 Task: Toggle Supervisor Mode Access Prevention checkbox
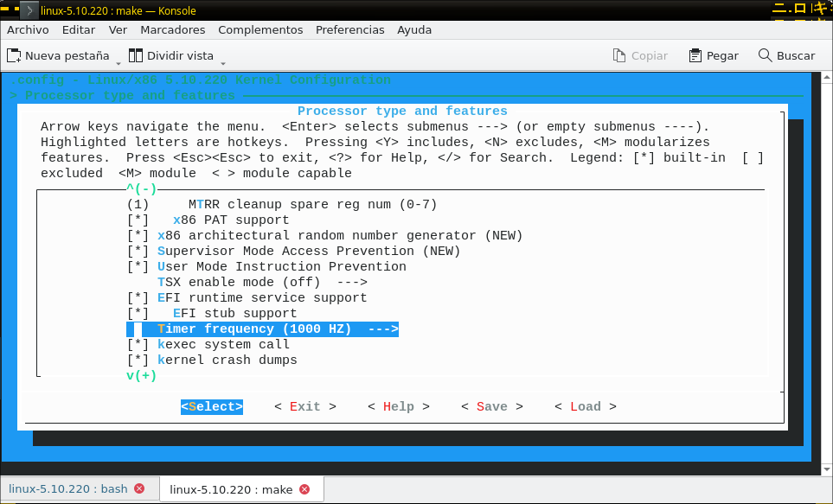pyautogui.click(x=138, y=251)
